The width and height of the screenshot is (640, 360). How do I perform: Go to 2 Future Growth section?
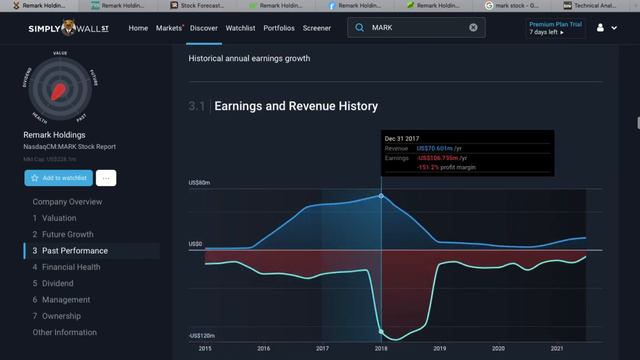[x=63, y=234]
